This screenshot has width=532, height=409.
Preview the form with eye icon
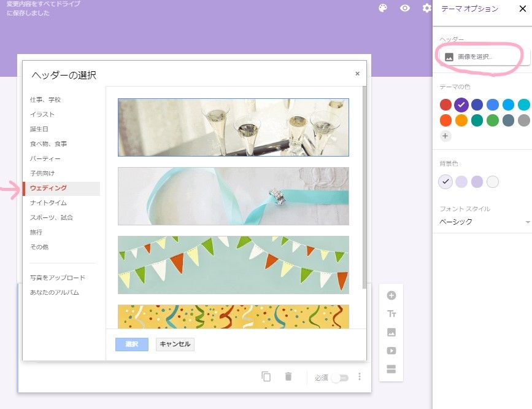tap(405, 8)
